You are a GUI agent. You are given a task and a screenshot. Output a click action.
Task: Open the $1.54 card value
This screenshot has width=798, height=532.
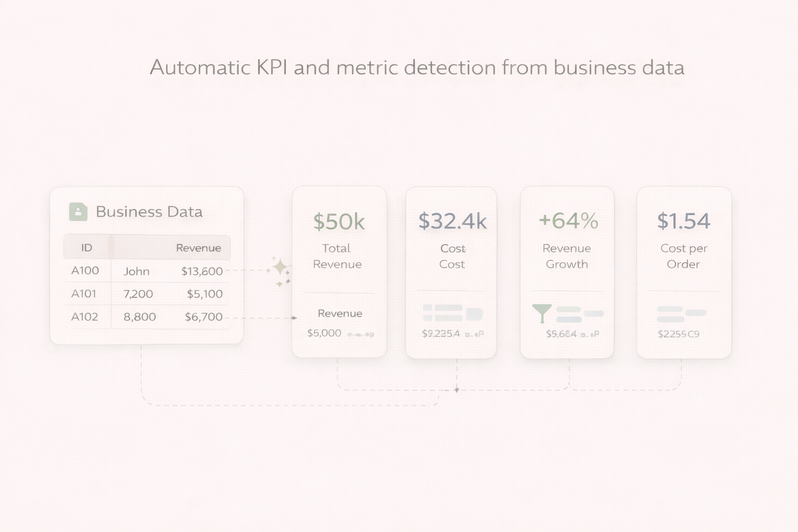pyautogui.click(x=683, y=221)
